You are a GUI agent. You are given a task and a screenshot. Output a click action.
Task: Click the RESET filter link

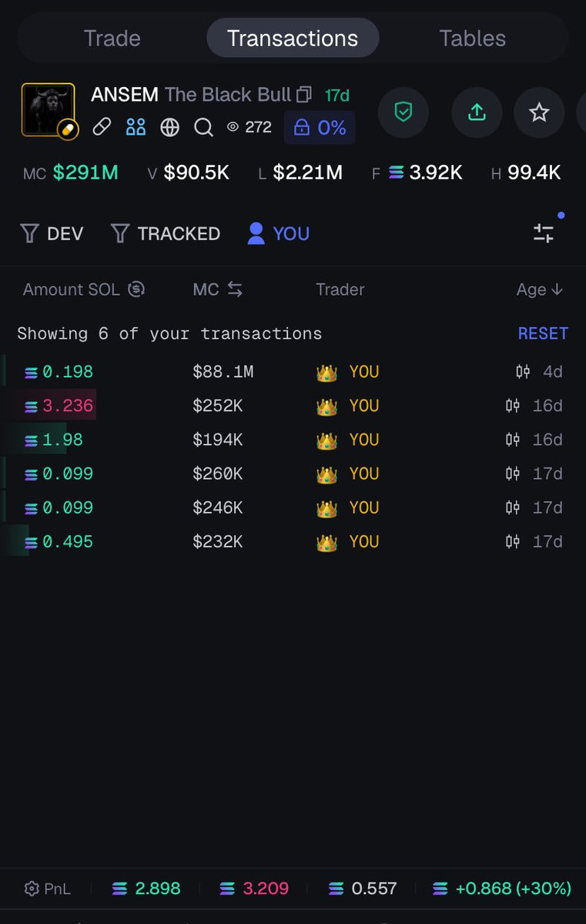point(543,333)
